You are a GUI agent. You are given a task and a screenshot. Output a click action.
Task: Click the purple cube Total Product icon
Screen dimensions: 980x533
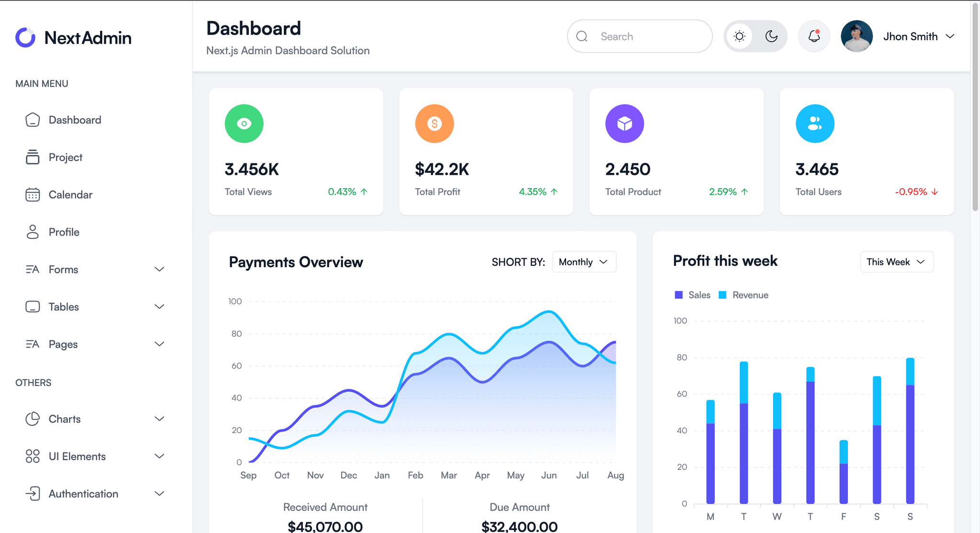click(624, 124)
